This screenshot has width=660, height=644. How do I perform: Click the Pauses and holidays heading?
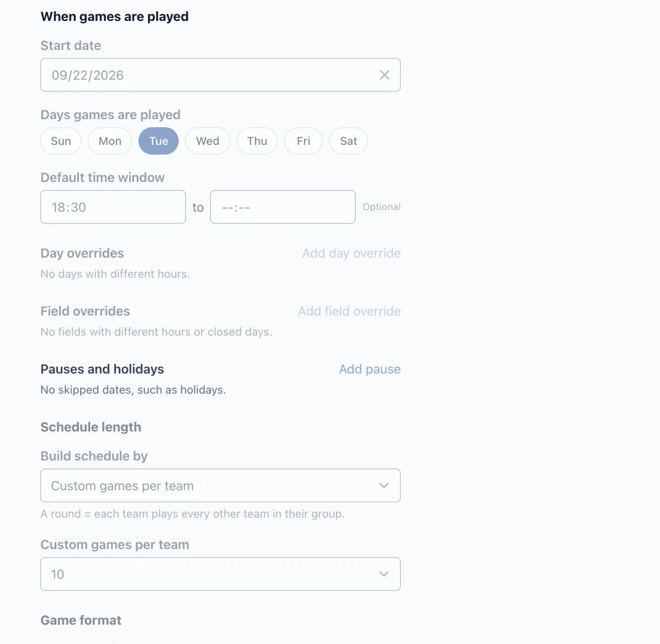coord(102,369)
